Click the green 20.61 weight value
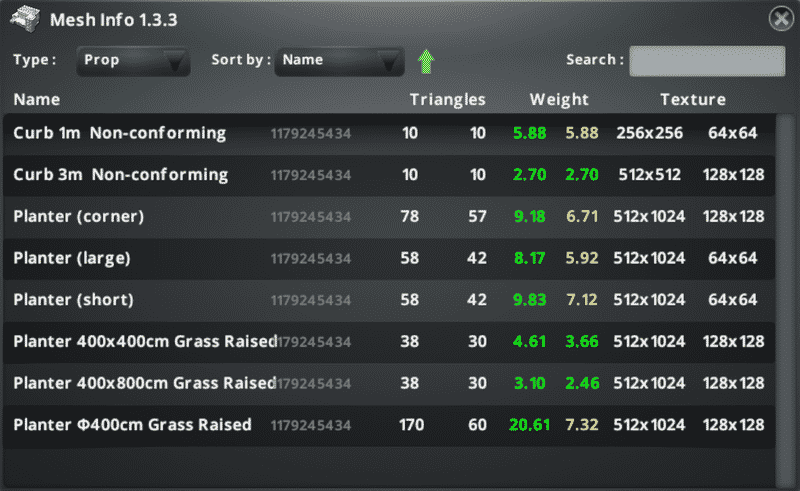The width and height of the screenshot is (800, 491). point(530,425)
